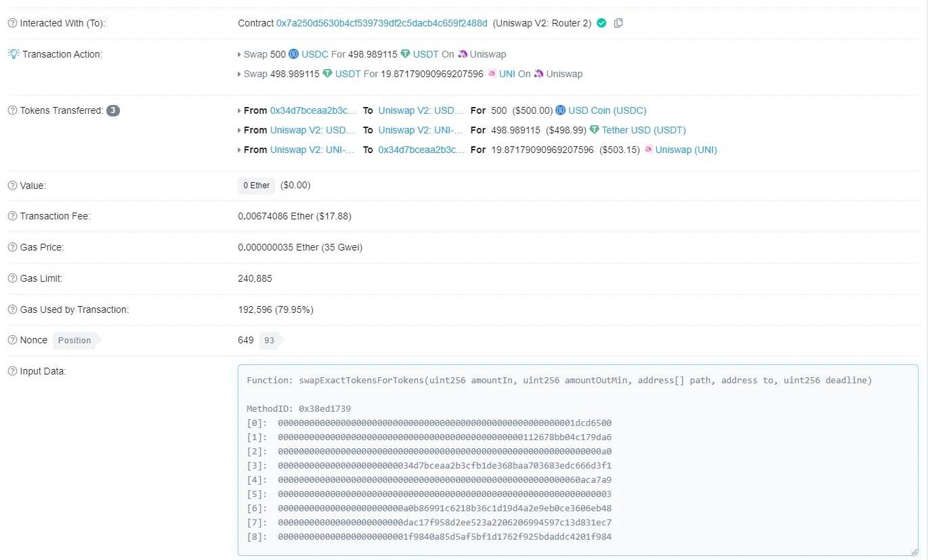Open the Uniswap (UNI) token link
The image size is (928, 560).
point(686,150)
